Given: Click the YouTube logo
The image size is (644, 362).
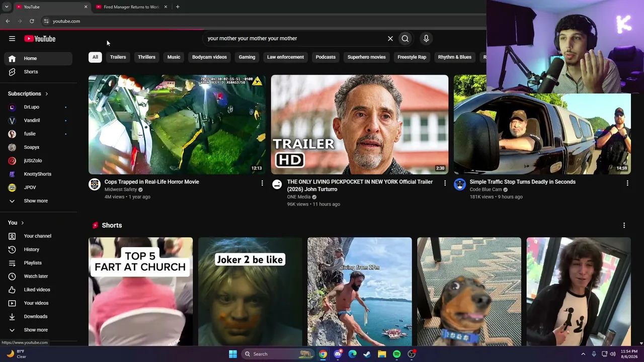Looking at the screenshot, I should 40,39.
